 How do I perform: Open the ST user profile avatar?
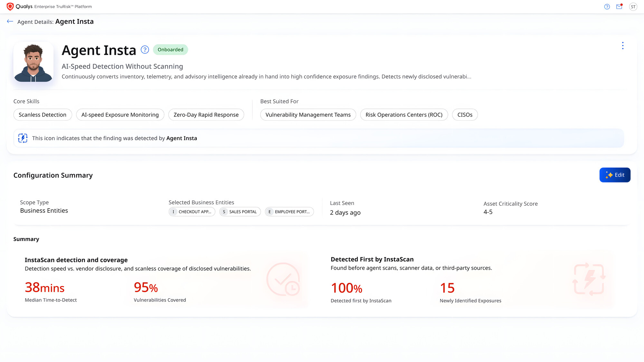633,7
